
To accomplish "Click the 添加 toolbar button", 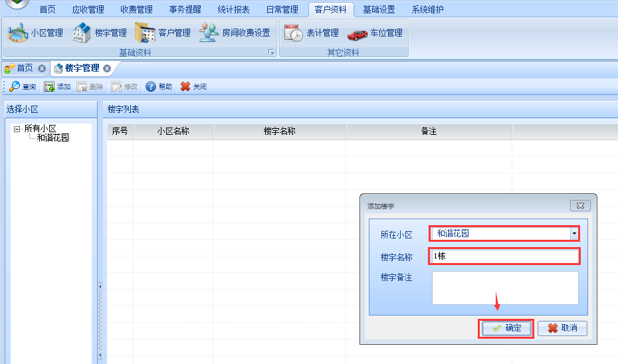I will click(x=57, y=86).
